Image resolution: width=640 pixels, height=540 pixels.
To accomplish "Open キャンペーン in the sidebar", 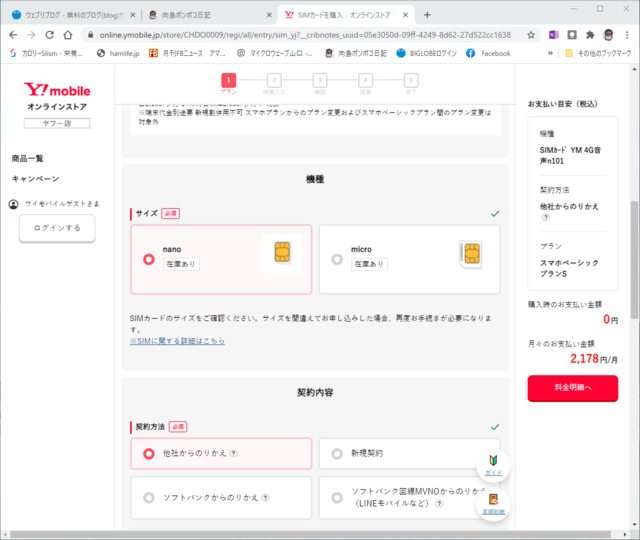I will pyautogui.click(x=35, y=179).
